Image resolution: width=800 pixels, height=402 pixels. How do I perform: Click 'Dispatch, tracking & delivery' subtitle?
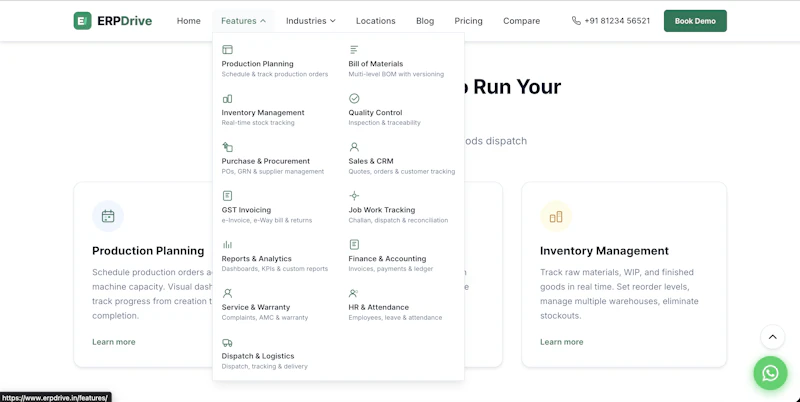(x=264, y=366)
